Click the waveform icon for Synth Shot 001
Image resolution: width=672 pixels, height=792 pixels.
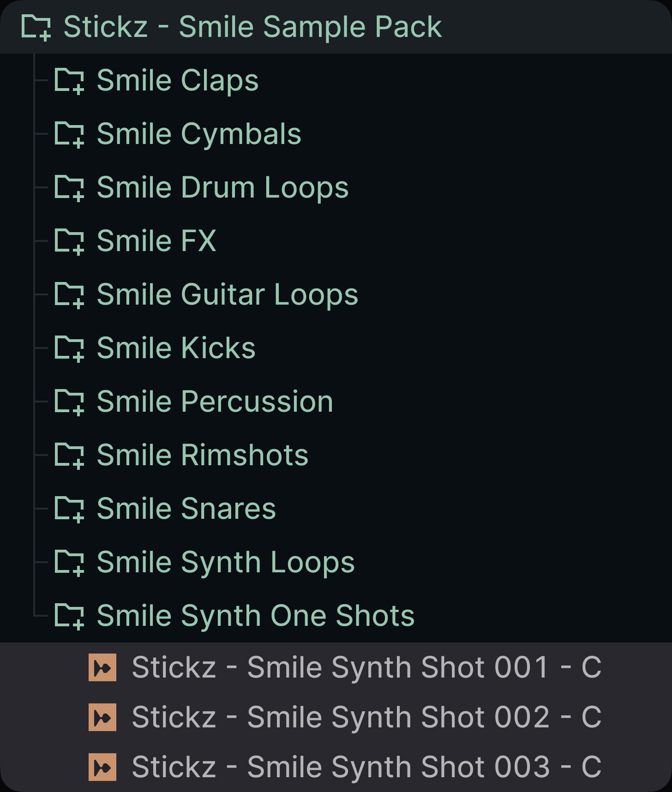[x=102, y=667]
